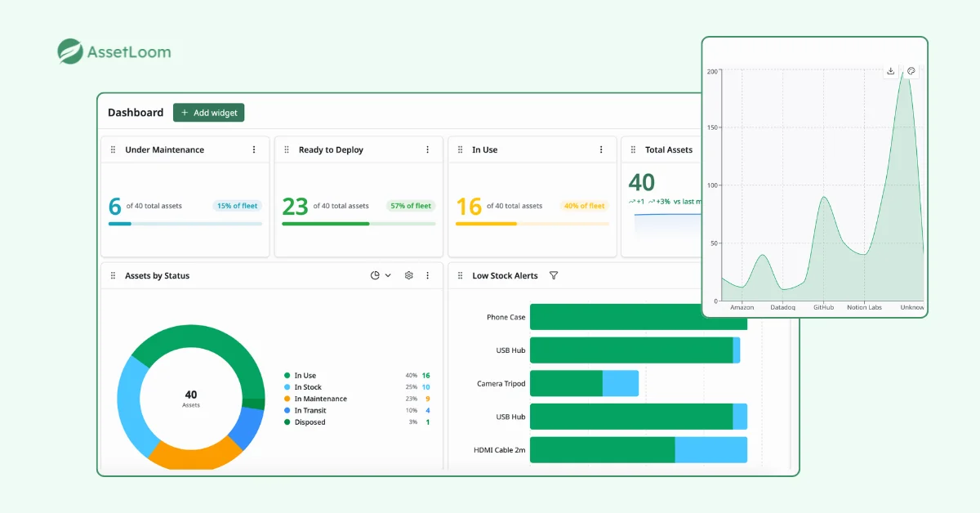Click the large number 16 in In Use card
The image size is (980, 513).
click(469, 206)
